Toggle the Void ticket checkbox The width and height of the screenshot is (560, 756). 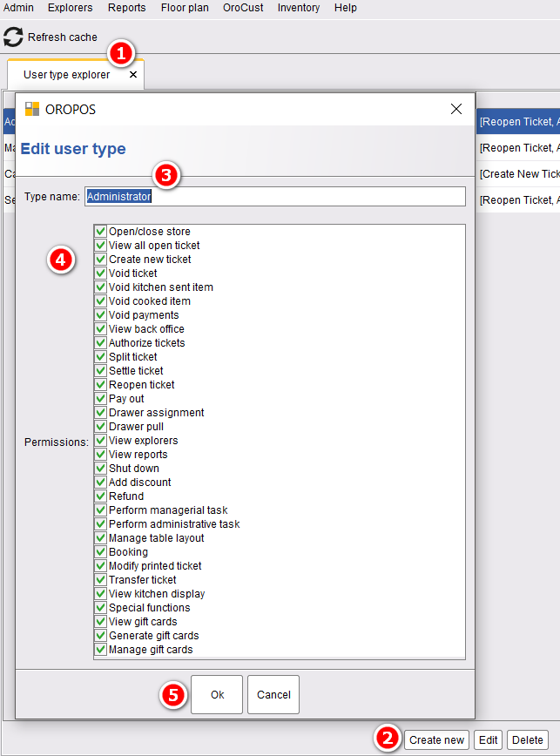(x=100, y=273)
